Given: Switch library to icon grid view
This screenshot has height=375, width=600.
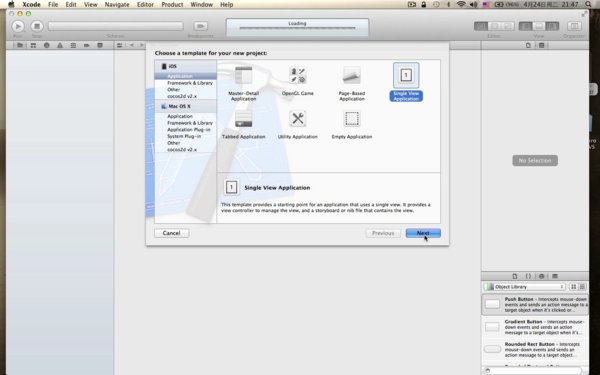Looking at the screenshot, I should click(x=574, y=287).
